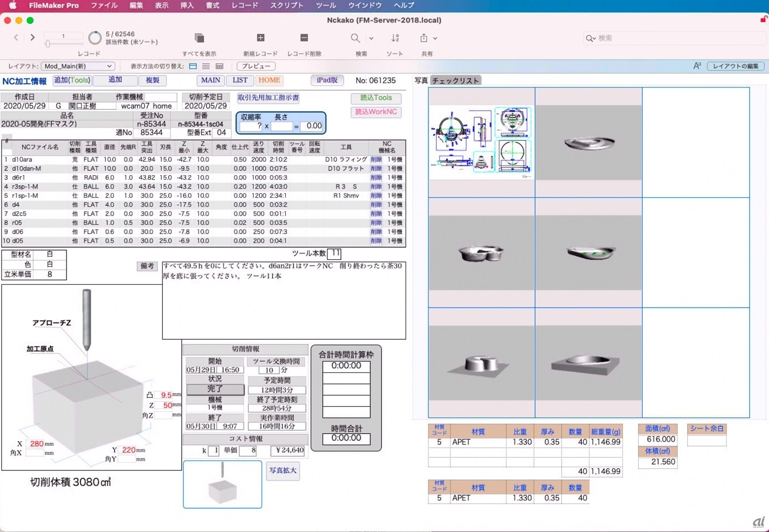
Task: Open the スクリプト menu
Action: click(286, 6)
